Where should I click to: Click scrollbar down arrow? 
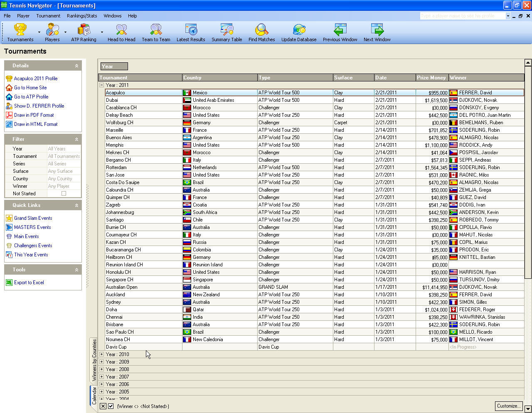pyautogui.click(x=528, y=409)
